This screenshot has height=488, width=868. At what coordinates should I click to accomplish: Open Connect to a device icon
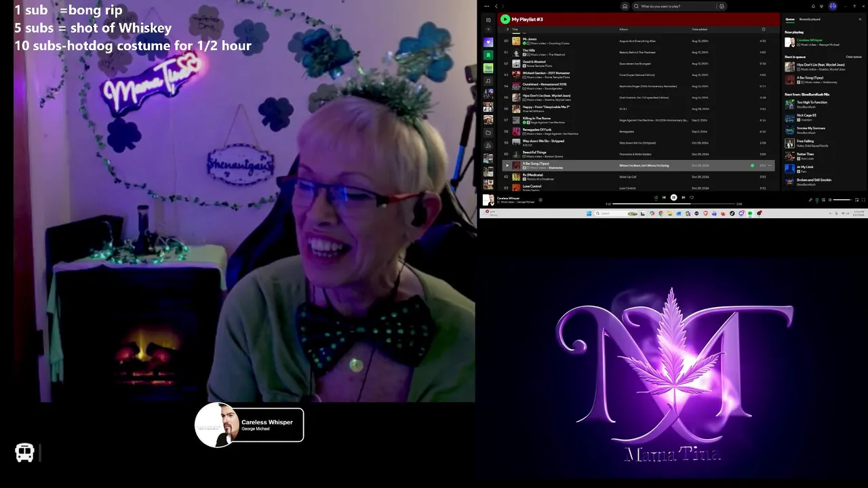pyautogui.click(x=823, y=200)
